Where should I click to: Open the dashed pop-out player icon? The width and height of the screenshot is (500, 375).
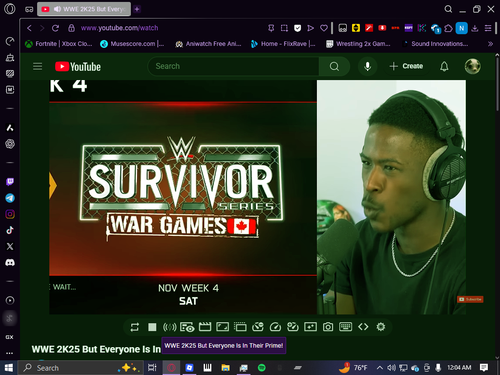pos(240,327)
